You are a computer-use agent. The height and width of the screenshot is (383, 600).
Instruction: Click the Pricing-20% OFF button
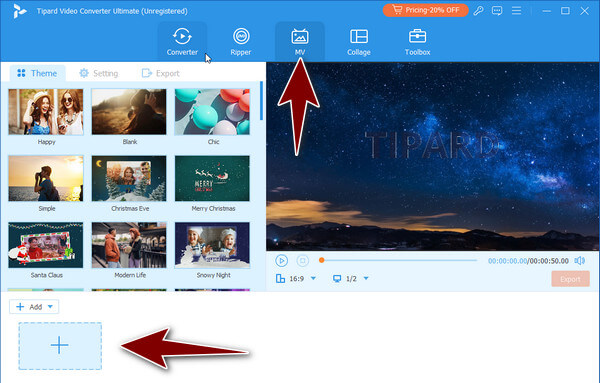[x=426, y=10]
